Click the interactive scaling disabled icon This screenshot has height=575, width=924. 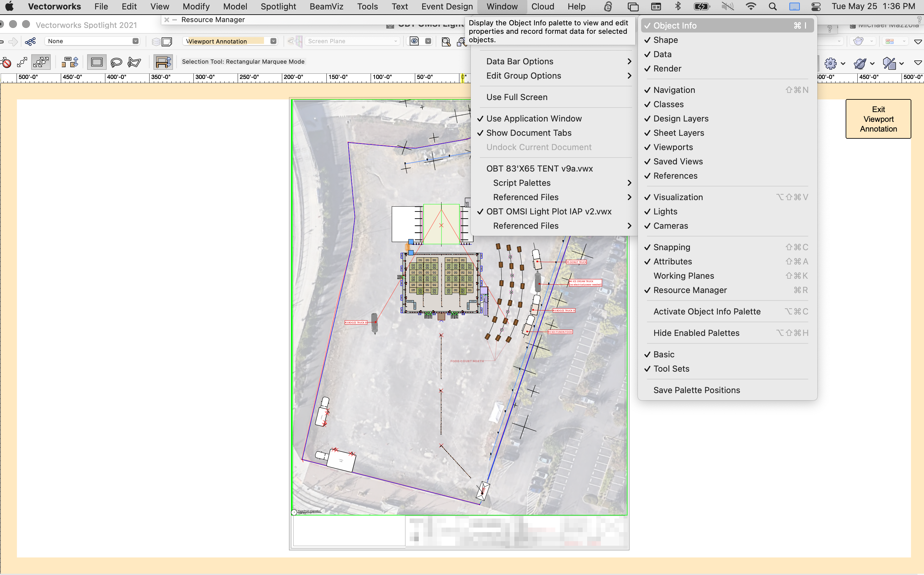6,62
